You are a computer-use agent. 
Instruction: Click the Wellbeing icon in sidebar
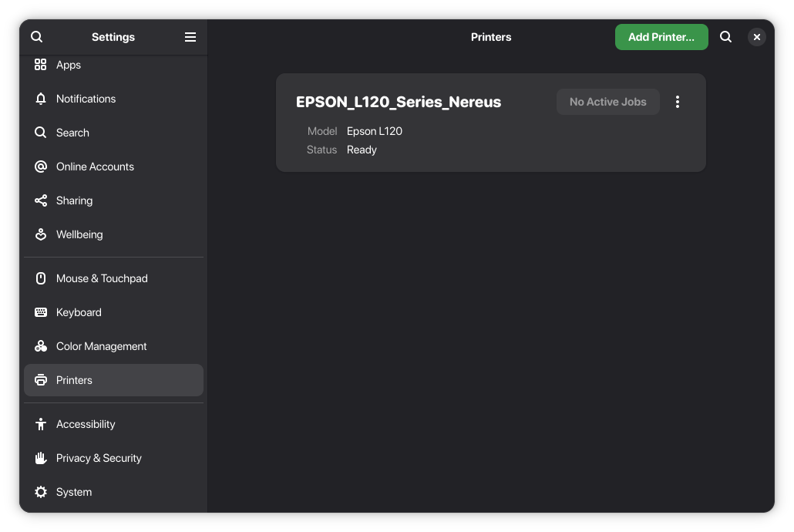pyautogui.click(x=41, y=234)
